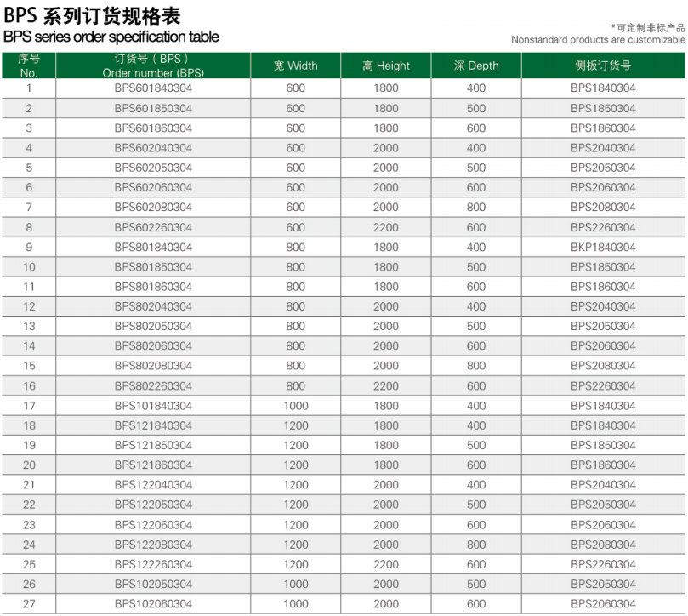The image size is (688, 616).
Task: Select order number BPS802060304
Action: point(153,346)
